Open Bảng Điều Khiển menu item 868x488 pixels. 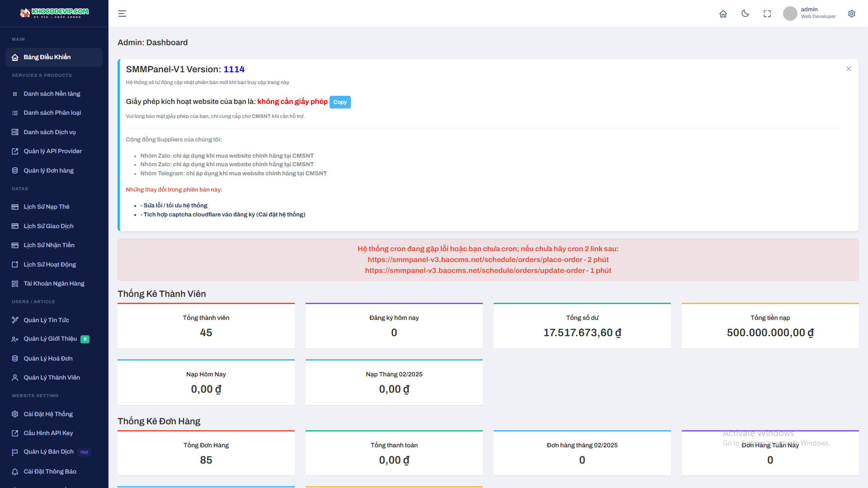tap(47, 57)
